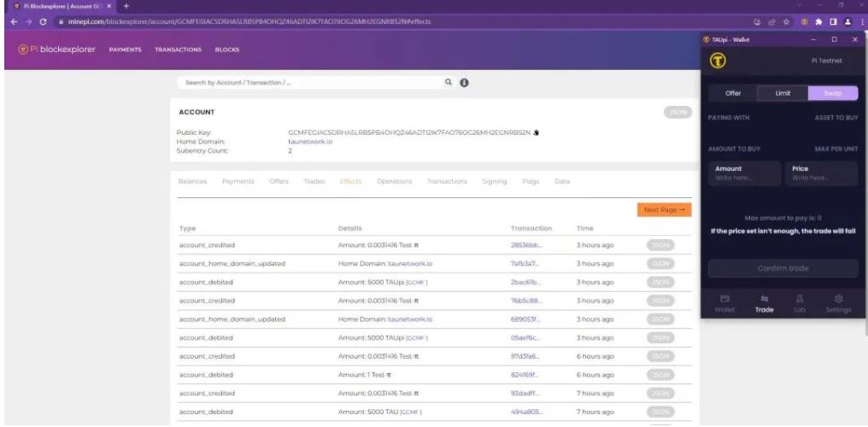
Task: Click the Price field in wallet
Action: click(822, 173)
